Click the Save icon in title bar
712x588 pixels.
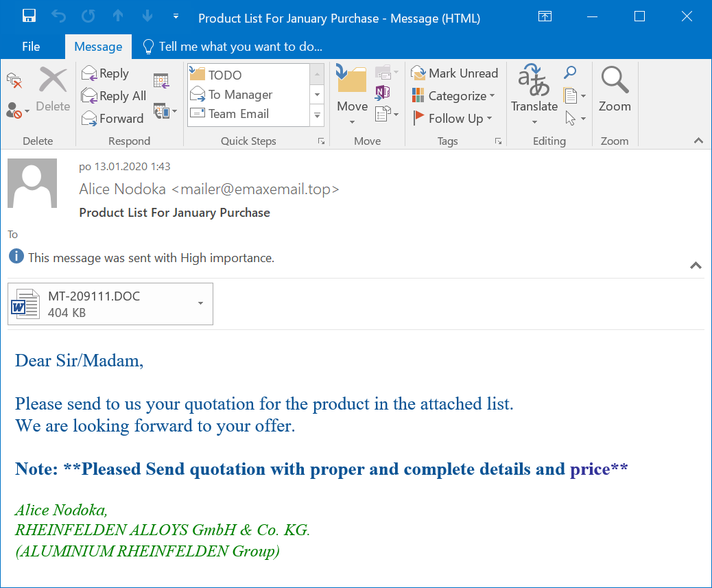click(29, 16)
